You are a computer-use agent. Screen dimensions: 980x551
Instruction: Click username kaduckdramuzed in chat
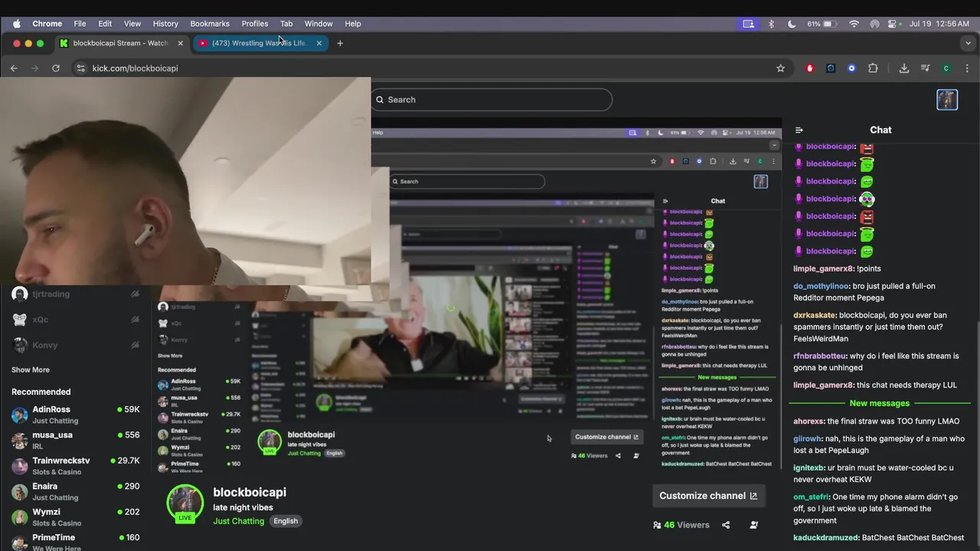[x=826, y=538]
